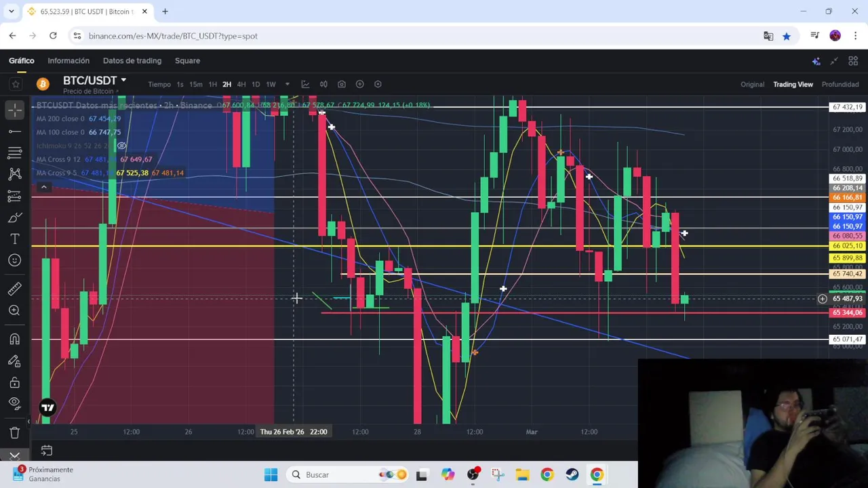Image resolution: width=868 pixels, height=488 pixels.
Task: Open the Square tab
Action: pos(187,60)
